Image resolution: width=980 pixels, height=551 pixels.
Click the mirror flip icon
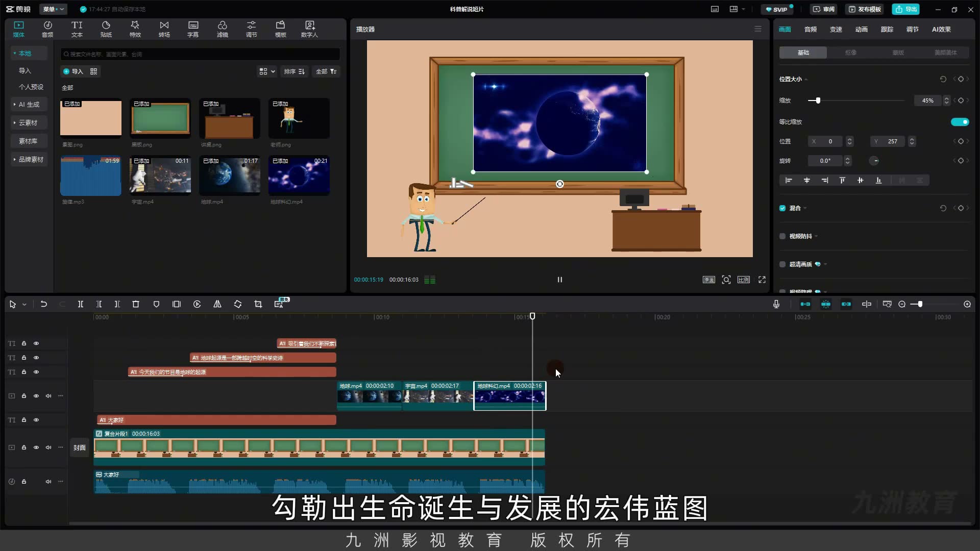tap(217, 304)
